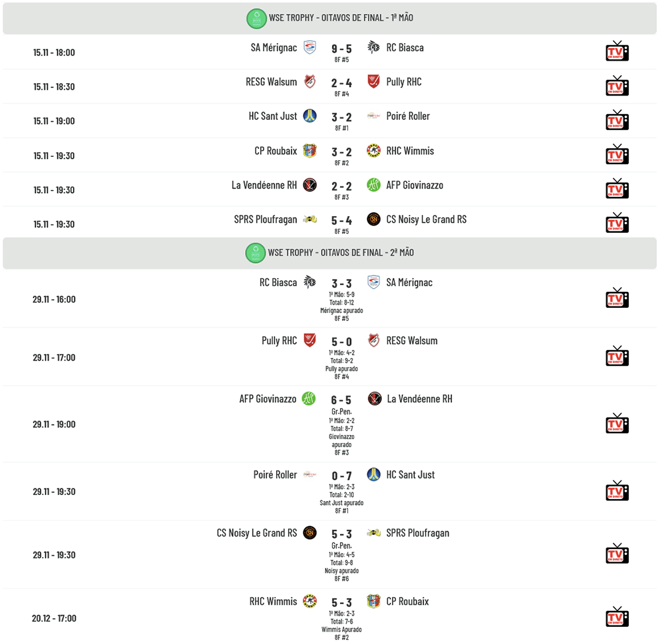This screenshot has width=659, height=644.
Task: Open La Vendéenne RH link in second leg
Action: pos(420,399)
